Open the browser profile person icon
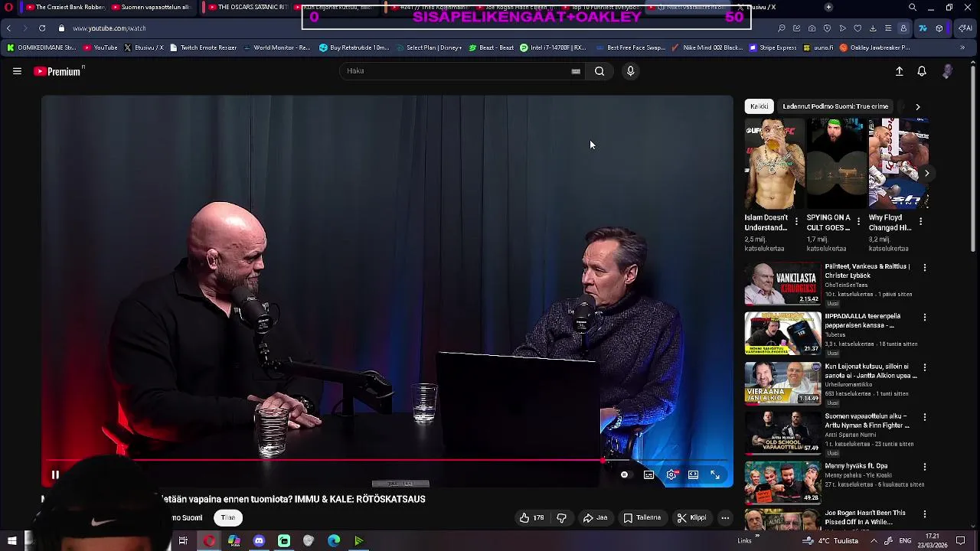Screen dimensions: 980x551 pyautogui.click(x=903, y=28)
